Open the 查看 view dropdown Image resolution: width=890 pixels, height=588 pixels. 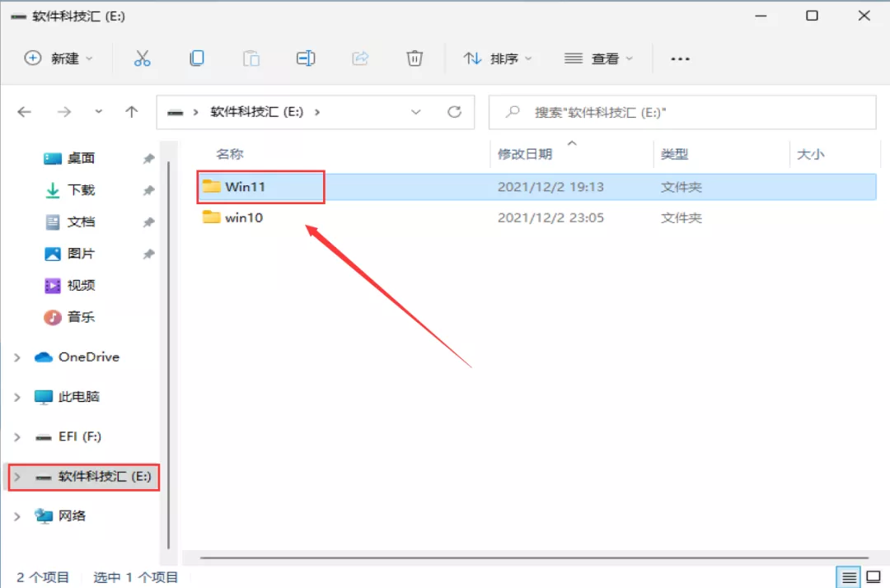tap(598, 58)
